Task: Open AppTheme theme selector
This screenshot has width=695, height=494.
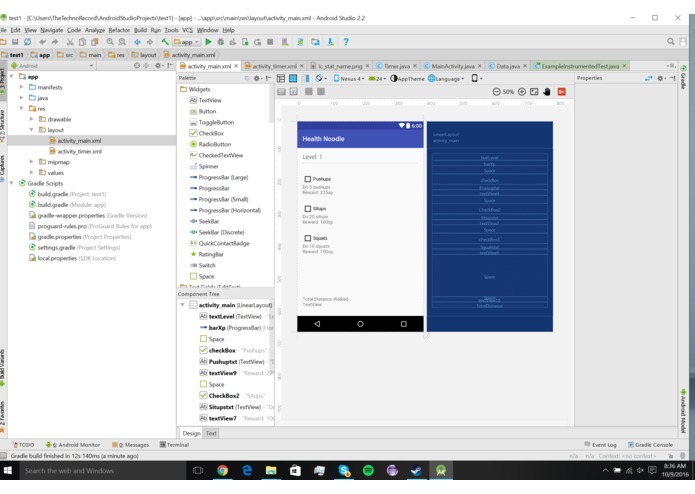Action: click(407, 78)
